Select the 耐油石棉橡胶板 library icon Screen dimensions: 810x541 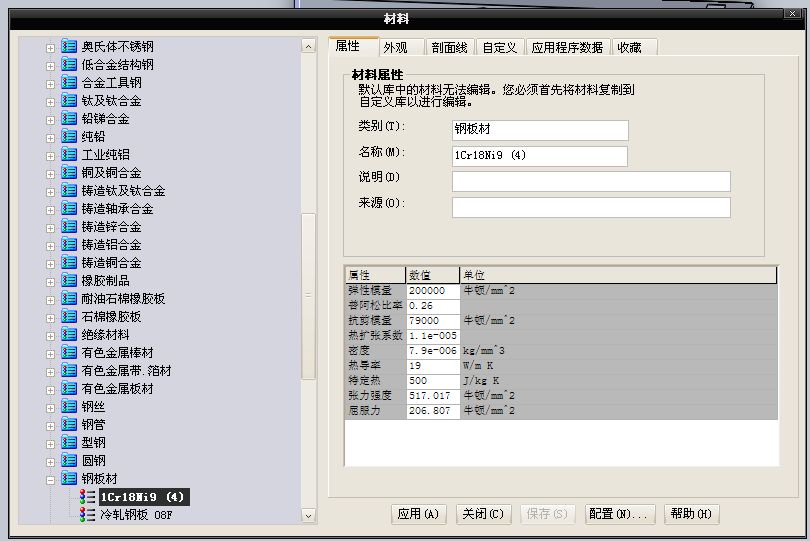tap(69, 299)
